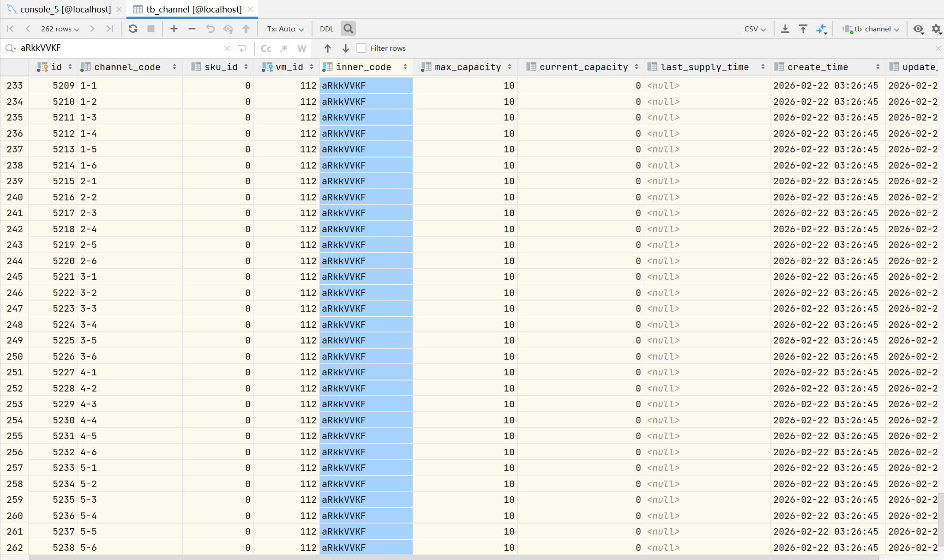Click the Submit changes up-arrow icon
Viewport: 944px width, 560px height.
click(x=246, y=29)
